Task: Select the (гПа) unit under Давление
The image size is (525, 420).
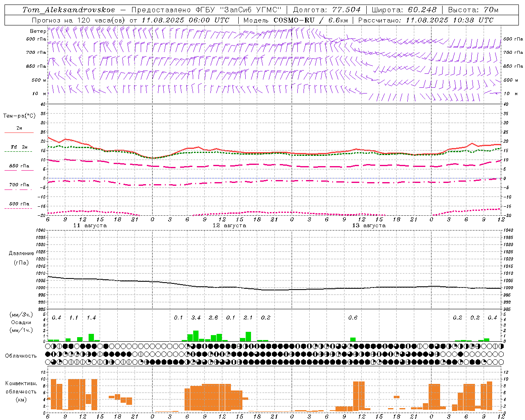Action: click(x=21, y=262)
